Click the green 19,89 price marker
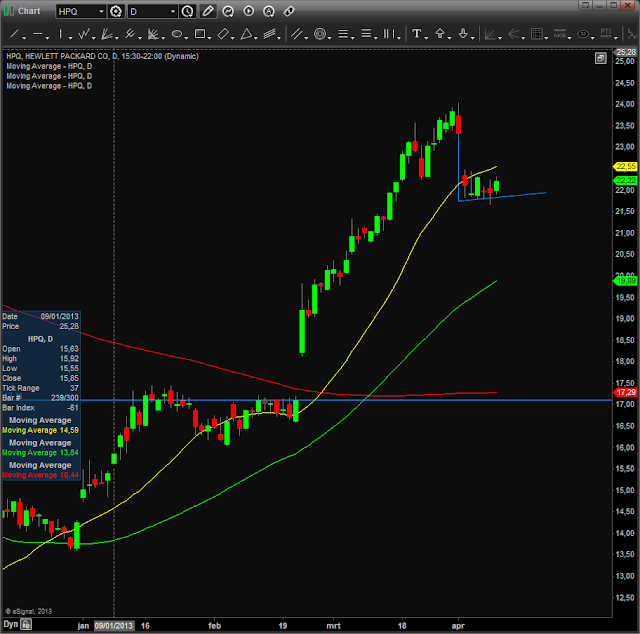 625,280
